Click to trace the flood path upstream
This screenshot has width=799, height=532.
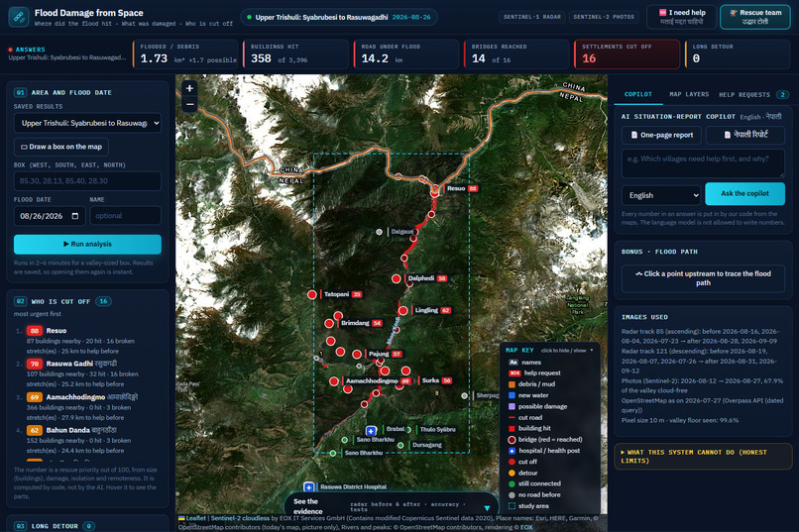(703, 278)
